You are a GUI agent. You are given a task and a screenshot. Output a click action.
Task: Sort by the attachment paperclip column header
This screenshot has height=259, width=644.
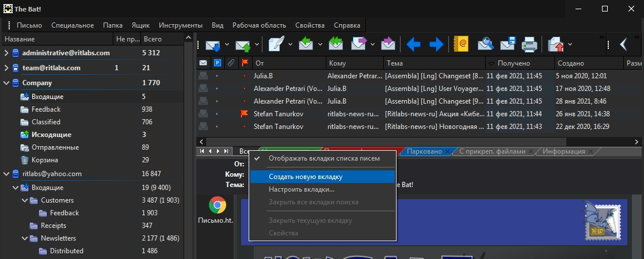(x=231, y=63)
